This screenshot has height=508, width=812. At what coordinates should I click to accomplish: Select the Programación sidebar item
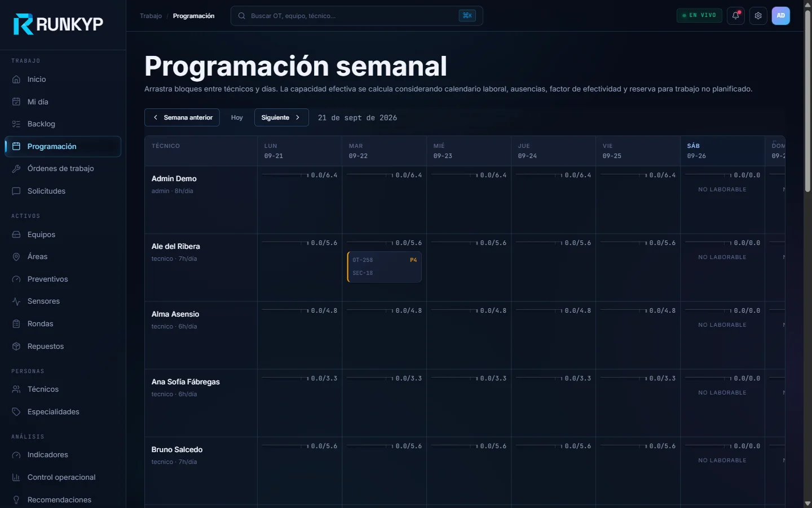(x=63, y=147)
